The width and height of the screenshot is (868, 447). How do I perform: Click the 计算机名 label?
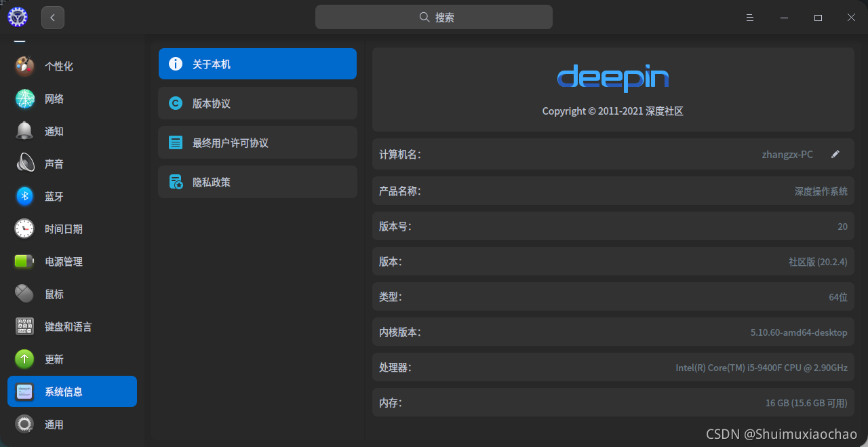(x=400, y=155)
